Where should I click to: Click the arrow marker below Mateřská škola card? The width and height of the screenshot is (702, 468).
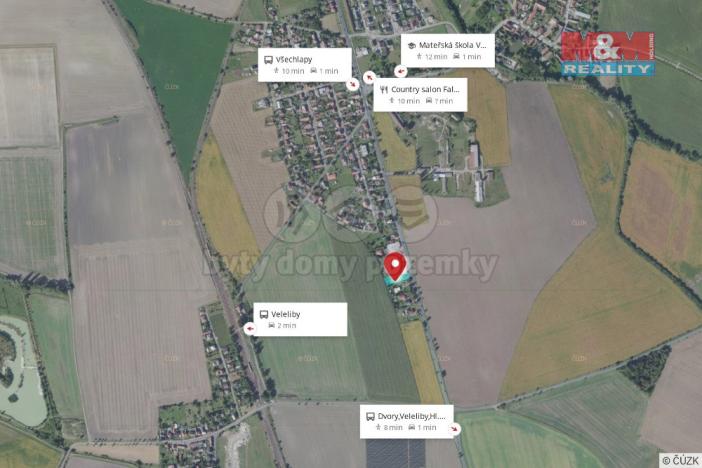(x=401, y=71)
